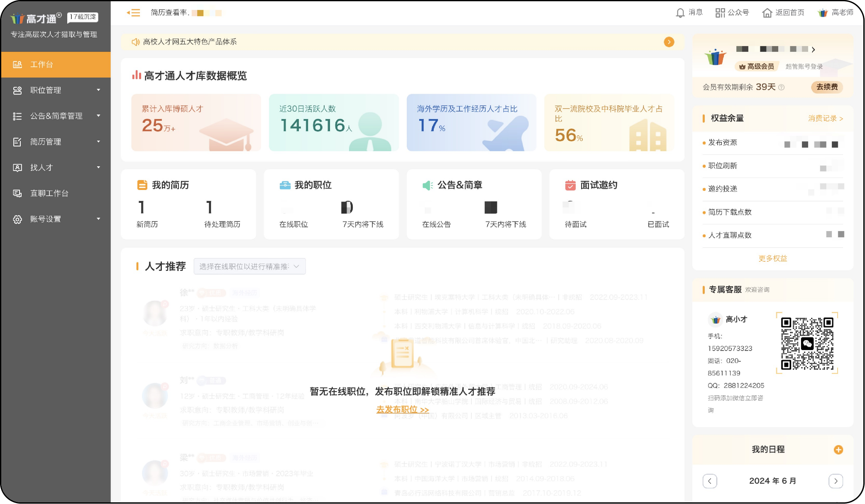Screen dimensions: 865x504
Task: Click the 发布资源 entitlement row
Action: pyautogui.click(x=772, y=143)
